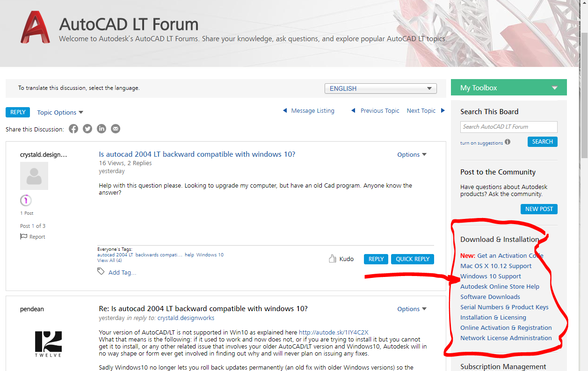Click REPLY button beside Kudo

(x=376, y=259)
